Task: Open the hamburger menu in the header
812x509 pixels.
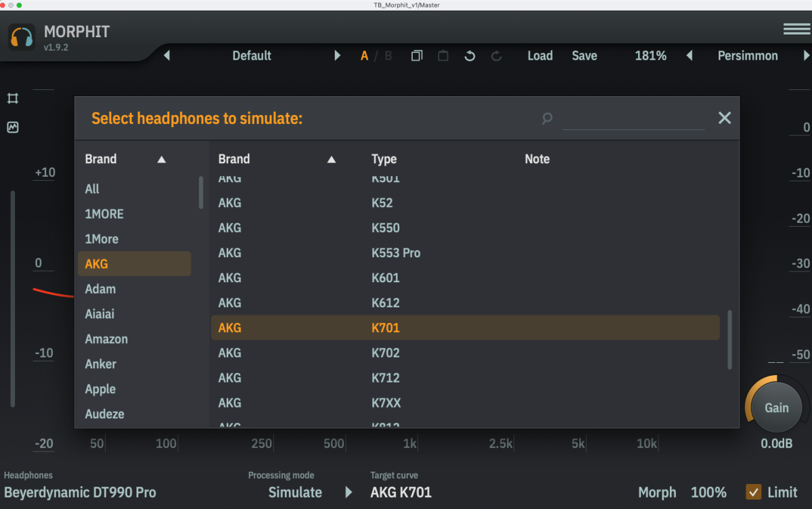Action: coord(797,28)
